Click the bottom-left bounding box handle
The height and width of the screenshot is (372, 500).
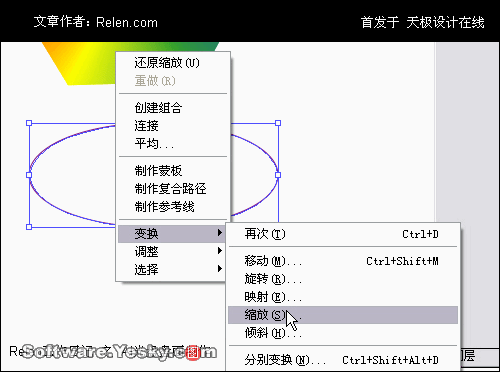click(29, 227)
